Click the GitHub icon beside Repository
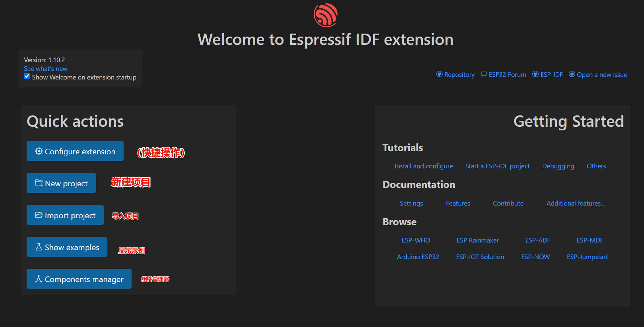 pos(439,74)
